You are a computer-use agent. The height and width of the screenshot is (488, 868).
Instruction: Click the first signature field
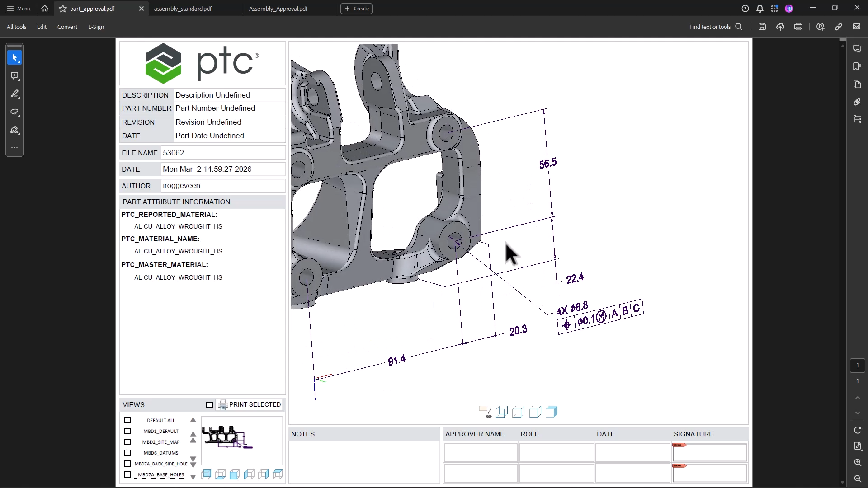click(710, 452)
